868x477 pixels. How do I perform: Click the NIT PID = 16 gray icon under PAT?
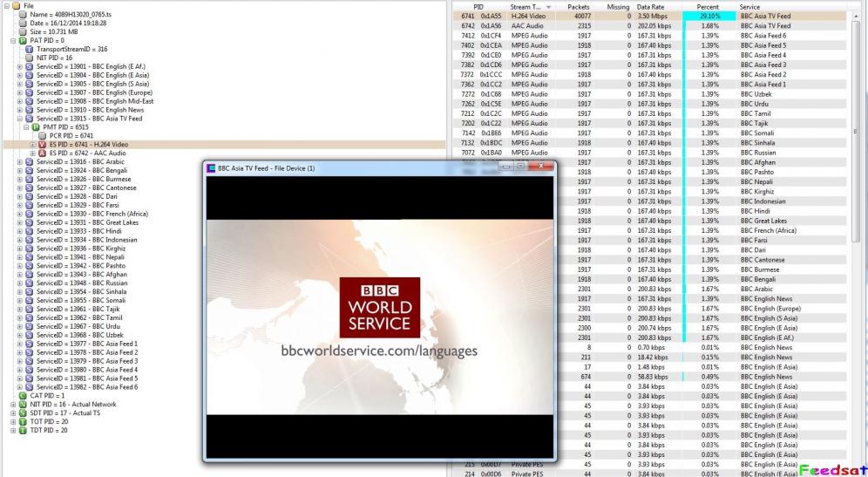pyautogui.click(x=30, y=58)
